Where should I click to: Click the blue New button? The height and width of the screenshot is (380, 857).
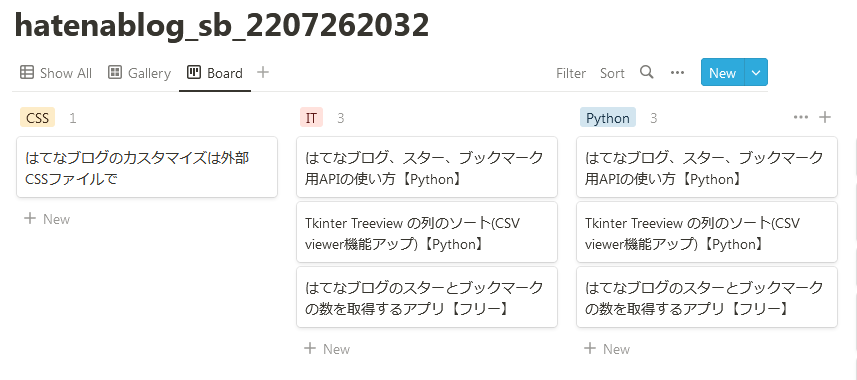click(723, 73)
